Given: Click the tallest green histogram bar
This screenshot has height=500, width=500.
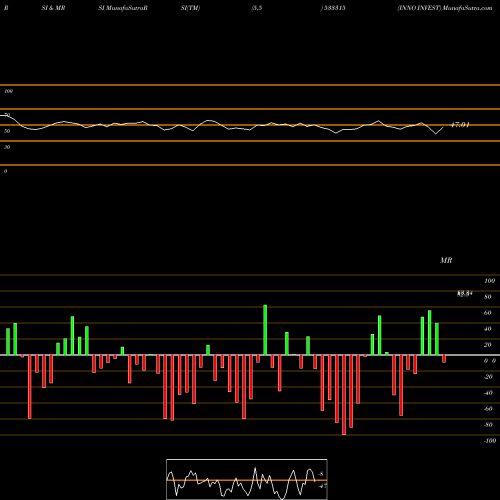Looking at the screenshot, I should click(265, 330).
